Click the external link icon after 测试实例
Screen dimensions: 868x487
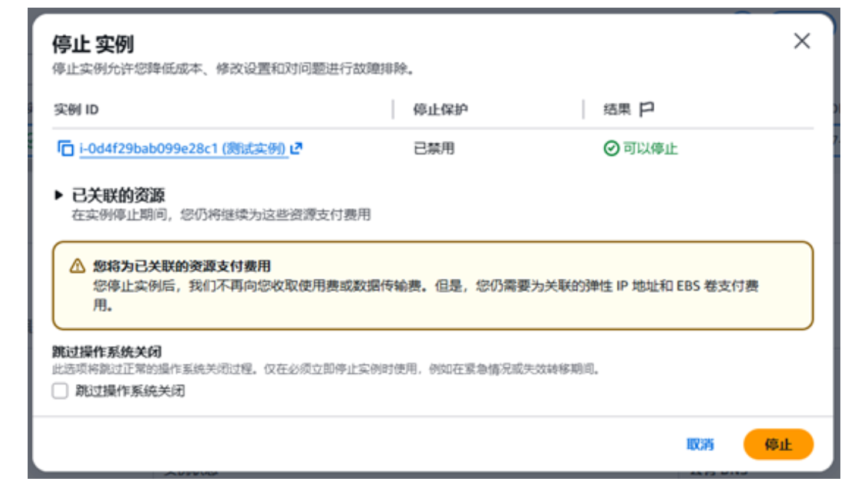click(297, 148)
